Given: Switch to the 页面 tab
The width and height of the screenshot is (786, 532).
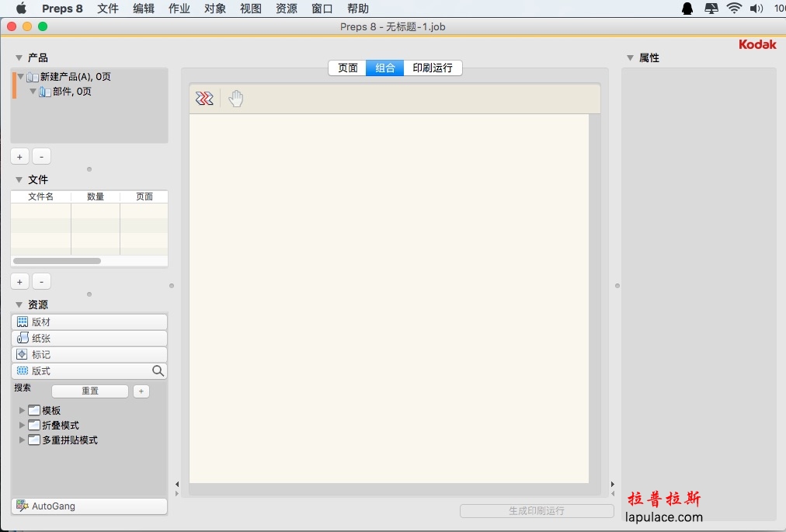Looking at the screenshot, I should point(347,68).
